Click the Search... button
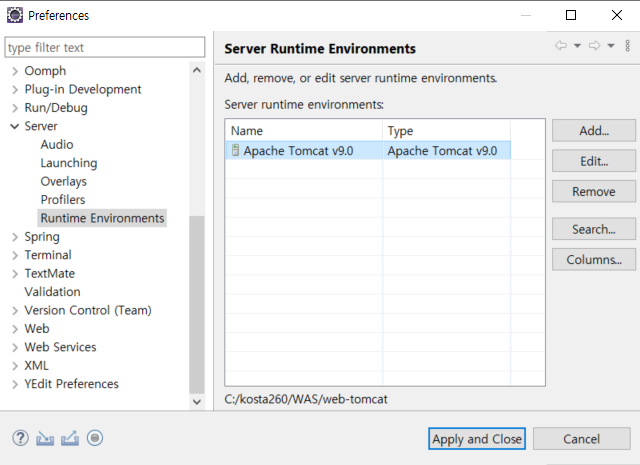640x465 pixels. 594,229
